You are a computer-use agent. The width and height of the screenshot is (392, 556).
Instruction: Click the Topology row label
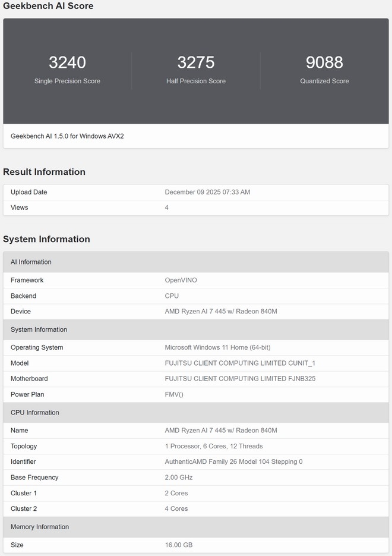(24, 446)
